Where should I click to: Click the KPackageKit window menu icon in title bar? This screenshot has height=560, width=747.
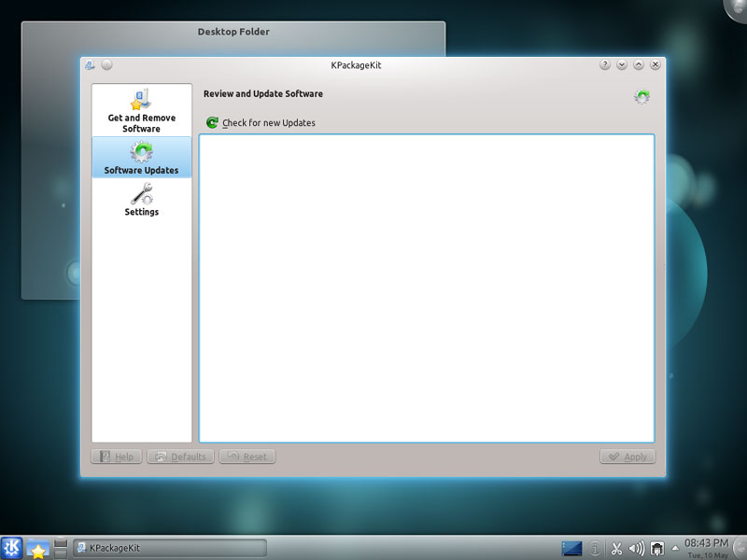coord(90,64)
